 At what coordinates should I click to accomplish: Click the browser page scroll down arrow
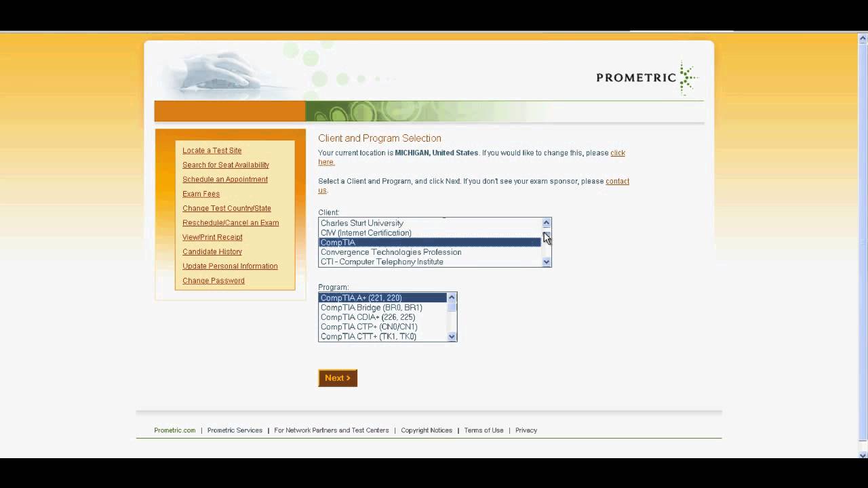pyautogui.click(x=863, y=455)
